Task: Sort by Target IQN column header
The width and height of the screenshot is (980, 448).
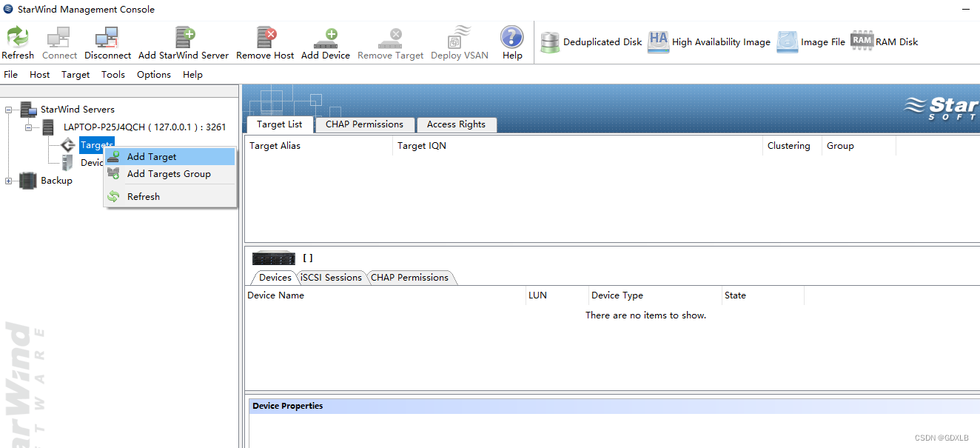Action: [578, 146]
